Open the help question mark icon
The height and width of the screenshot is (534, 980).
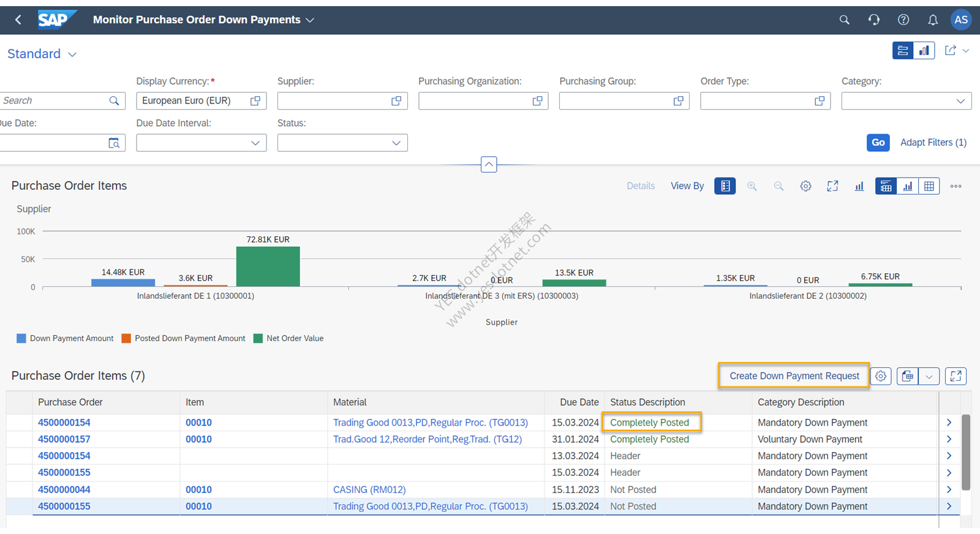click(903, 20)
